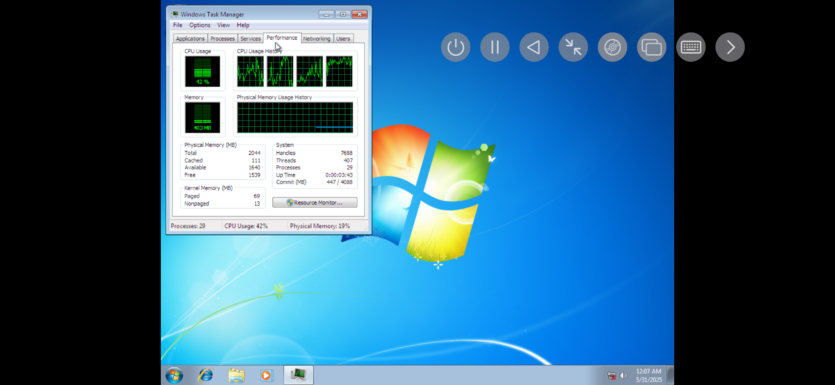This screenshot has height=385, width=835.
Task: Click the Free value 1539
Action: [254, 175]
